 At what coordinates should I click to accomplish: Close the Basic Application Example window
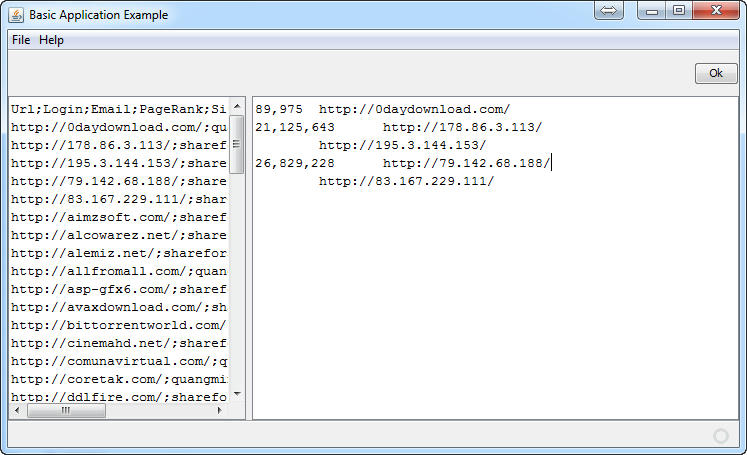(715, 11)
